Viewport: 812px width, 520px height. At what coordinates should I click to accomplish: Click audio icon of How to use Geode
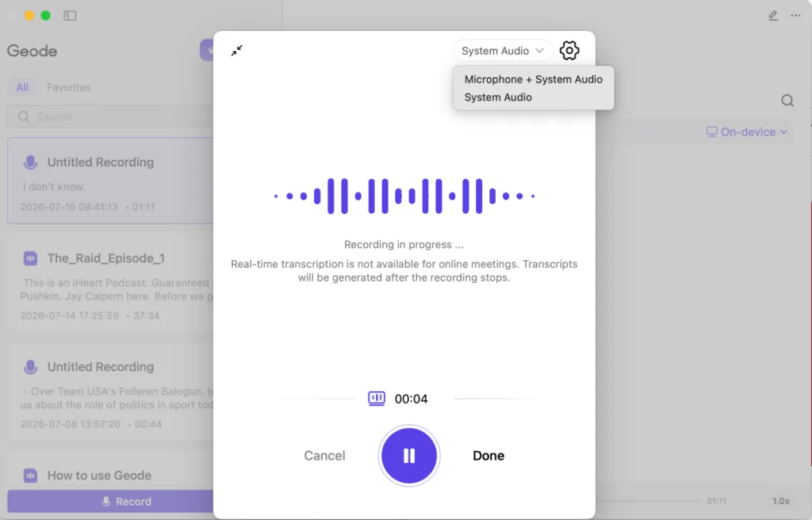[x=31, y=475]
